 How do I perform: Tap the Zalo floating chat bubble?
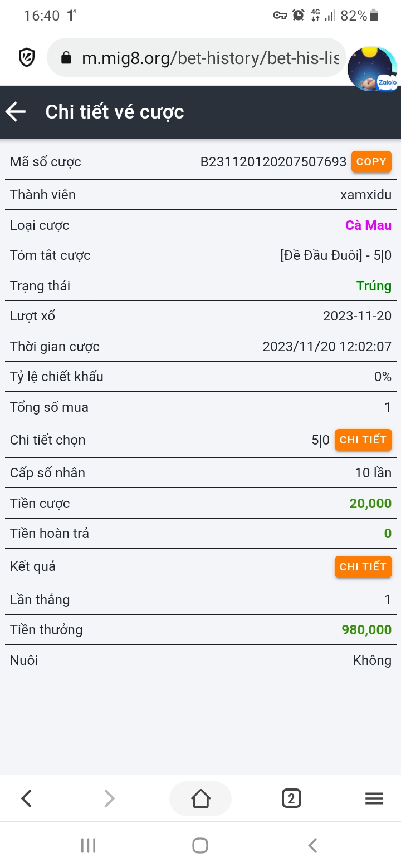click(372, 70)
